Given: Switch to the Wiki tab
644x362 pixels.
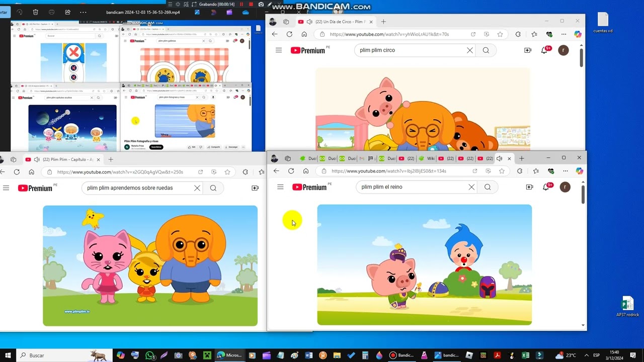Looking at the screenshot, I should coord(426,158).
